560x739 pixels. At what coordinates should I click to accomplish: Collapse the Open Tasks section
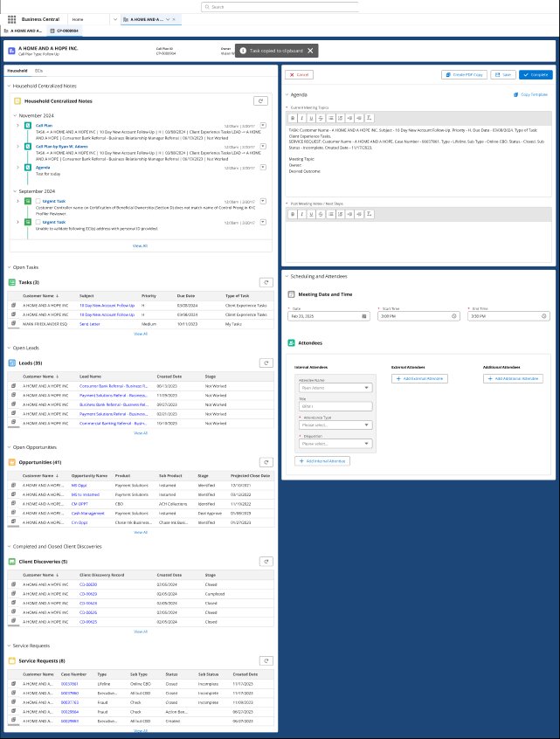[9, 267]
